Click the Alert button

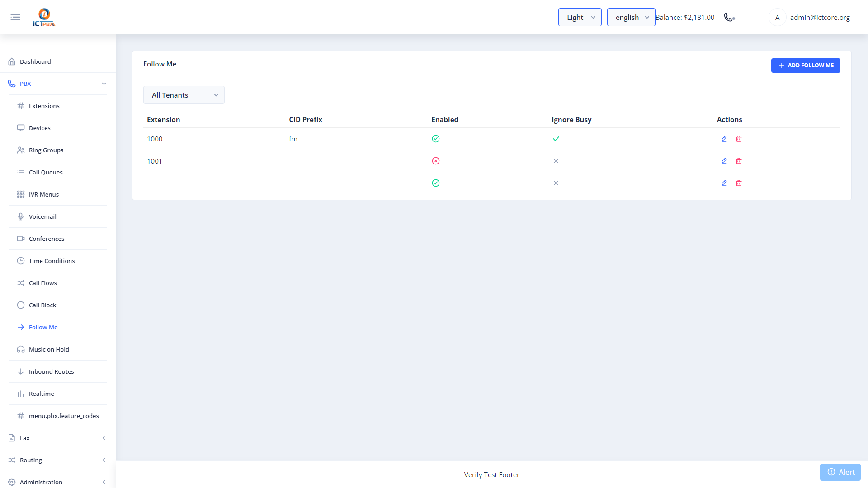[840, 472]
